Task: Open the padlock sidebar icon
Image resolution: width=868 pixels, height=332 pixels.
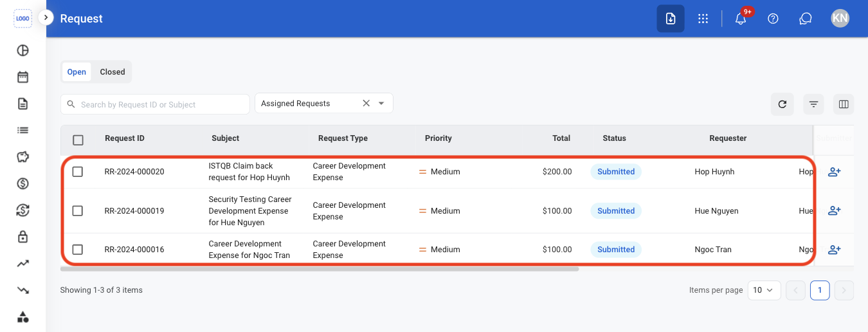Action: [23, 237]
